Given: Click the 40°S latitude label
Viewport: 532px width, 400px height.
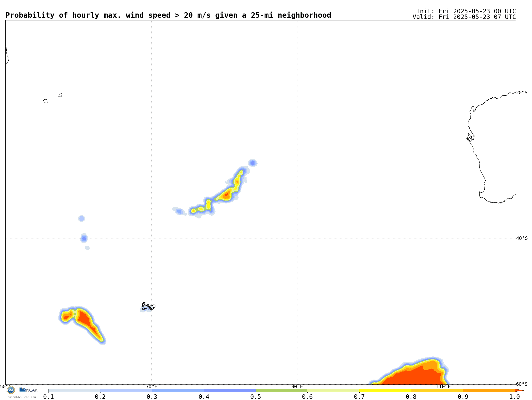Looking at the screenshot, I should pos(522,238).
